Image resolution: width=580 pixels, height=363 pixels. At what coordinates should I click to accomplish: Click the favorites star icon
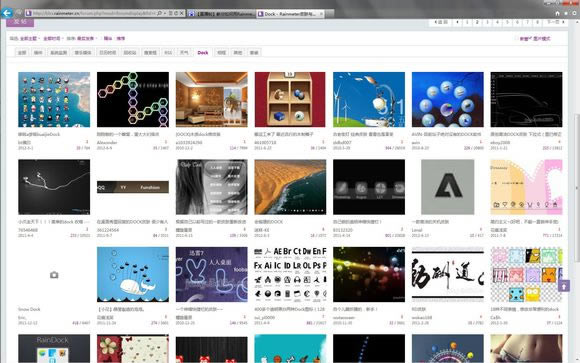click(566, 13)
